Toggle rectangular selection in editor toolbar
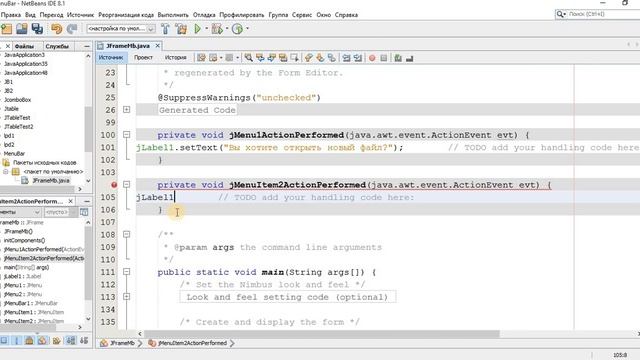Screen dimensions: 640x360 click(294, 58)
